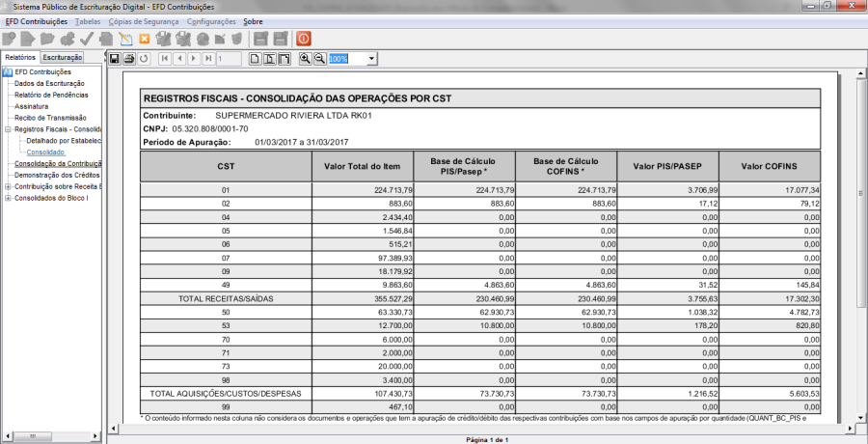This screenshot has width=868, height=444.
Task: Click the gear icon in the main toolbar
Action: [x=67, y=39]
